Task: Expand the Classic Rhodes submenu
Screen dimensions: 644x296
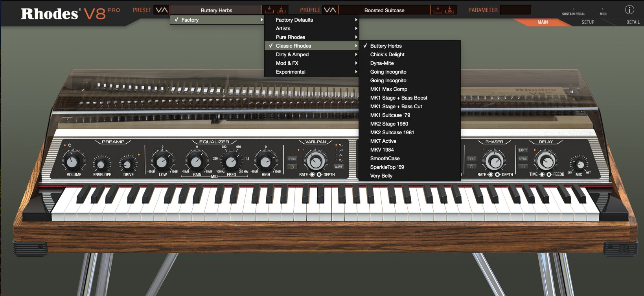Action: pyautogui.click(x=312, y=46)
